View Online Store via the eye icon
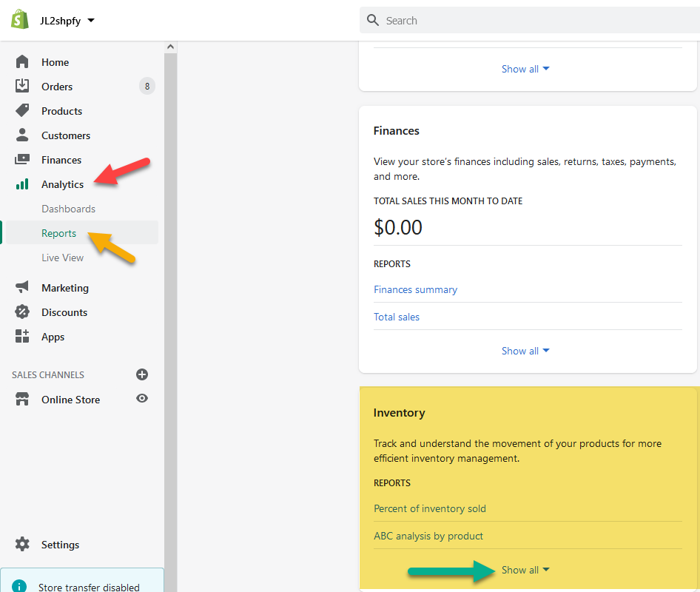Image resolution: width=700 pixels, height=592 pixels. (142, 398)
